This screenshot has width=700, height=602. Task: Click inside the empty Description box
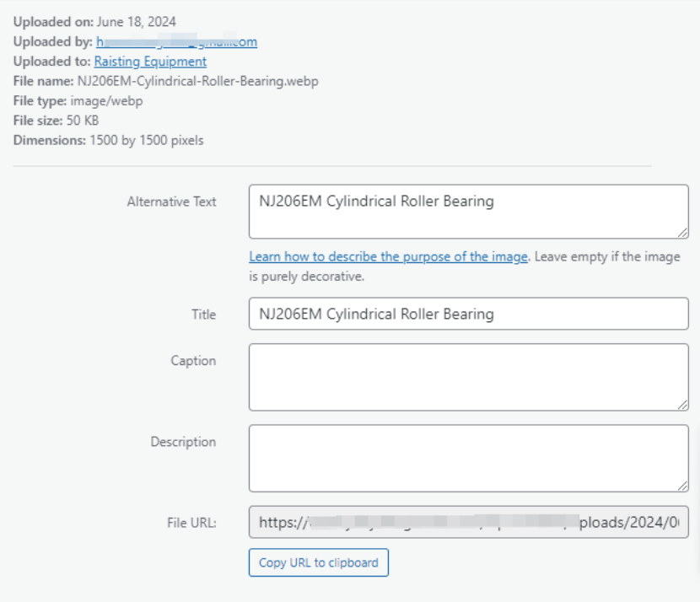click(x=468, y=458)
